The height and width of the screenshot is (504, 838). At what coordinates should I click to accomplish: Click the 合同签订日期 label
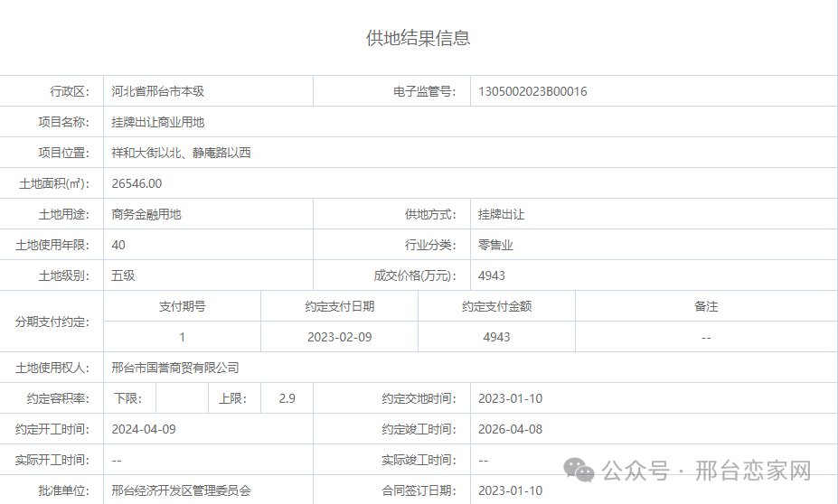tap(419, 490)
